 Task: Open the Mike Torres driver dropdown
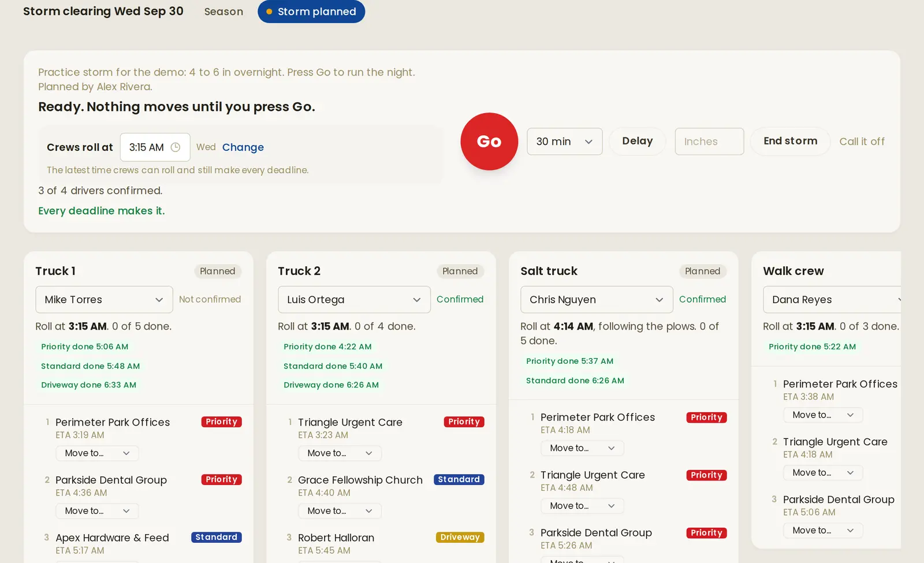click(x=104, y=300)
